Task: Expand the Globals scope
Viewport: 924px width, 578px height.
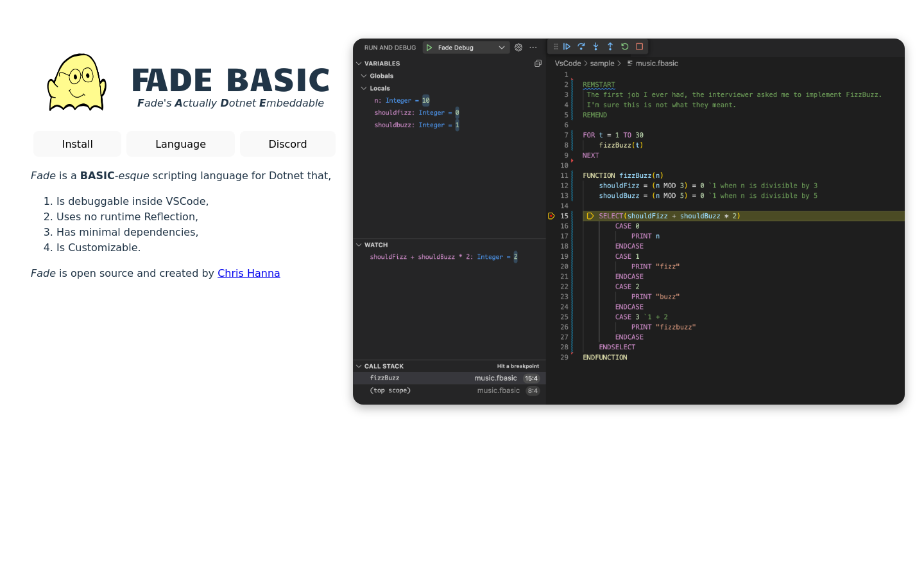Action: 364,76
